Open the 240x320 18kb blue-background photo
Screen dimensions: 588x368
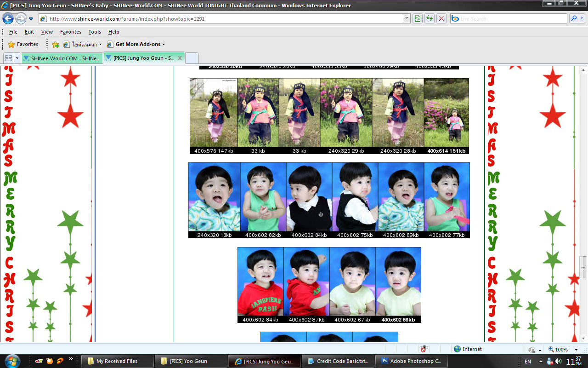[215, 200]
